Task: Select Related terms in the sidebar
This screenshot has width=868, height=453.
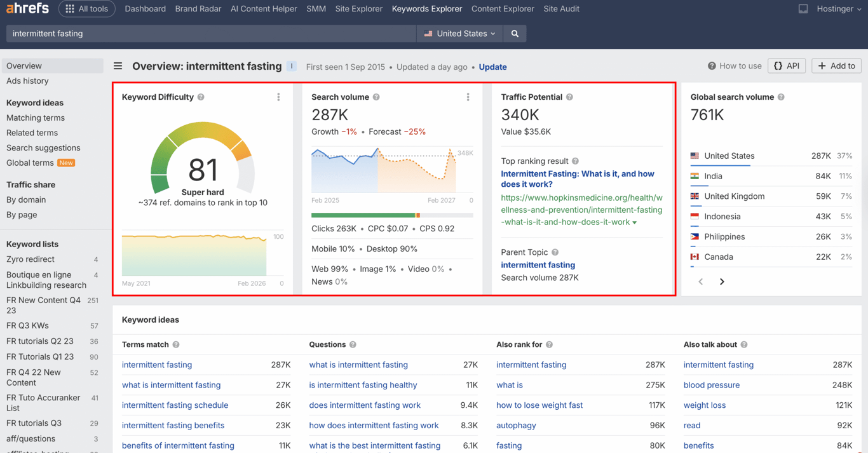Action: [x=32, y=133]
